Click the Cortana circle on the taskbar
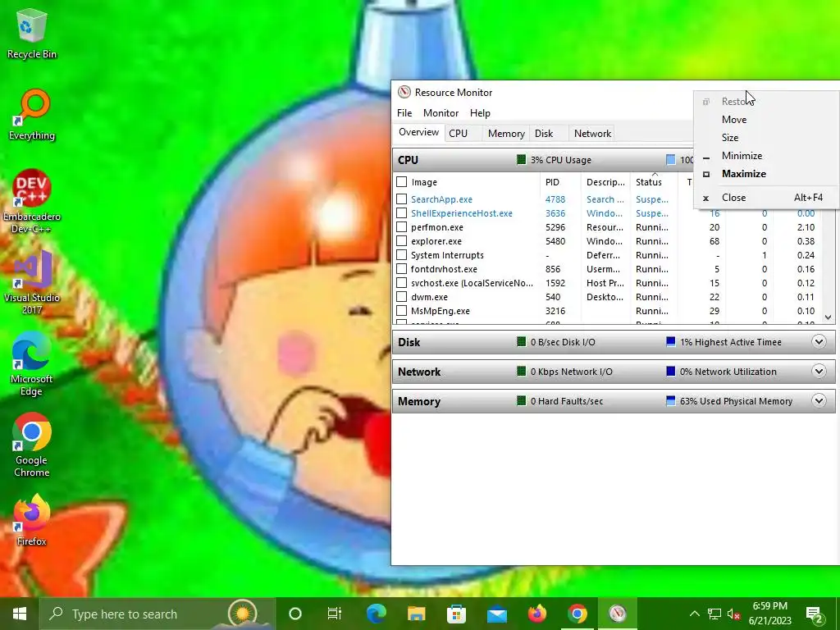This screenshot has width=840, height=630. [x=295, y=614]
